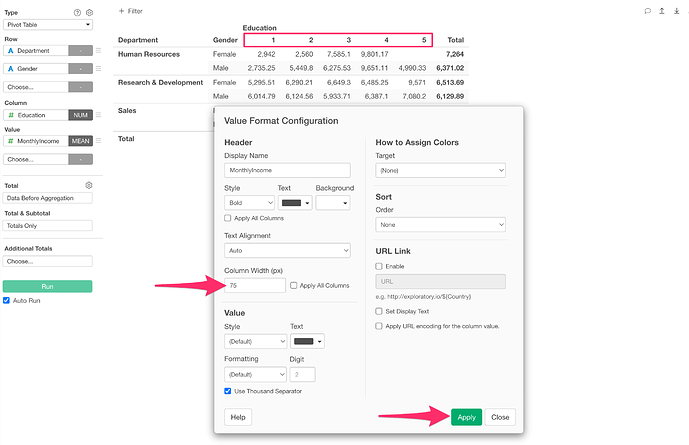The width and height of the screenshot is (689, 445).
Task: Open the Data Before Aggregation total selector
Action: (48, 198)
